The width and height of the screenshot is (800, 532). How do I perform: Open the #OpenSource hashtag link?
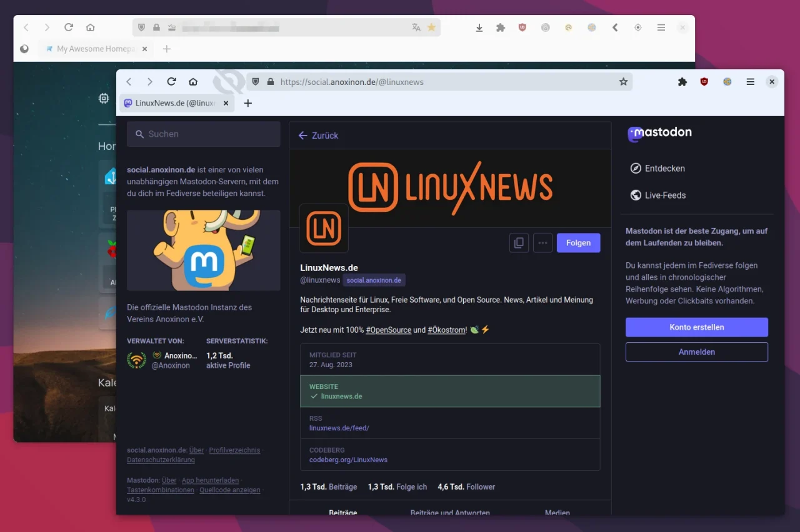click(x=388, y=330)
